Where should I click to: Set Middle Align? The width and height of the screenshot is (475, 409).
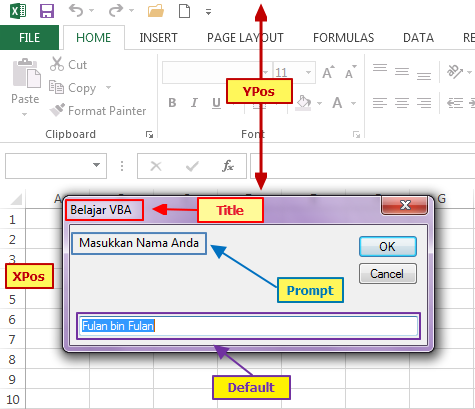[402, 71]
